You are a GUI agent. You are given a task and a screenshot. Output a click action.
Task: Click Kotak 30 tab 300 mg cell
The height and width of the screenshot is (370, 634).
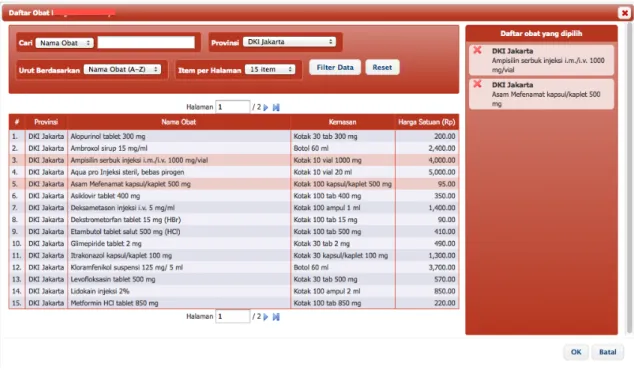tap(342, 136)
